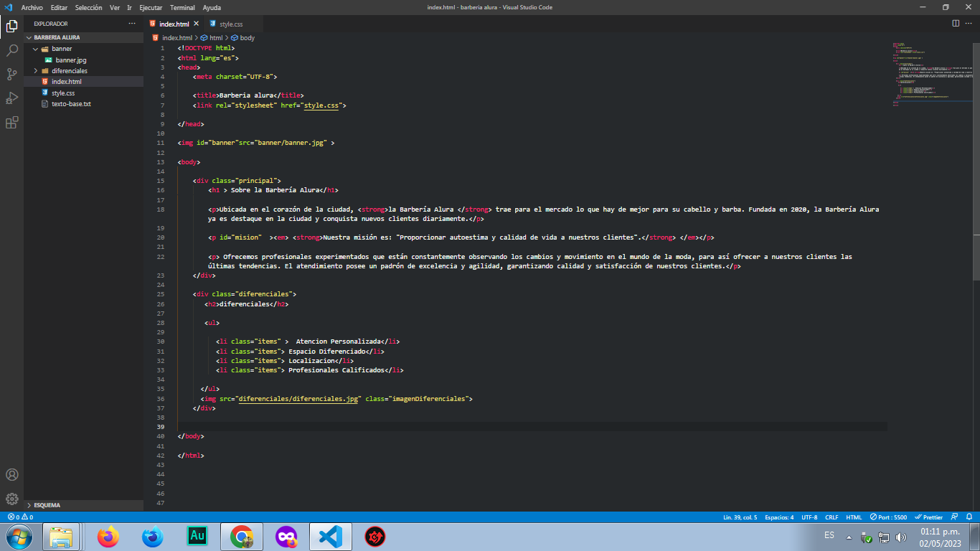The image size is (980, 551).
Task: Open the Editar menu
Action: [x=59, y=7]
